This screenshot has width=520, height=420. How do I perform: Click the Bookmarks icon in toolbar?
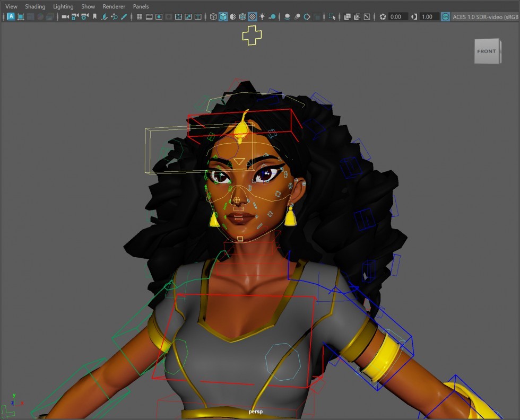(x=95, y=16)
